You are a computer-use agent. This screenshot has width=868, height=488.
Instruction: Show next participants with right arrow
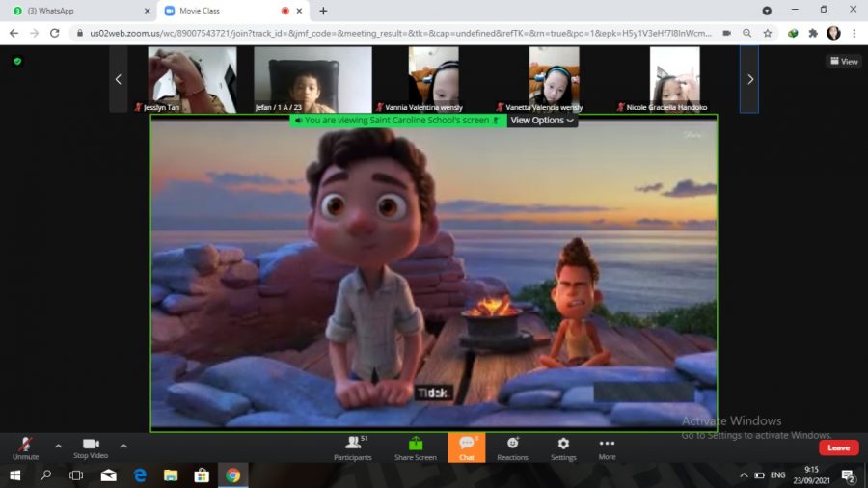pos(749,79)
